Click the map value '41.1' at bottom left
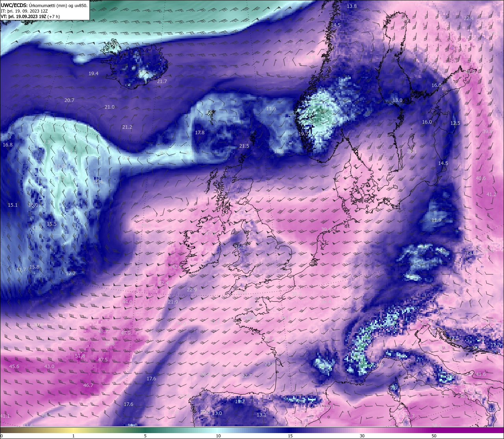 pyautogui.click(x=5, y=416)
